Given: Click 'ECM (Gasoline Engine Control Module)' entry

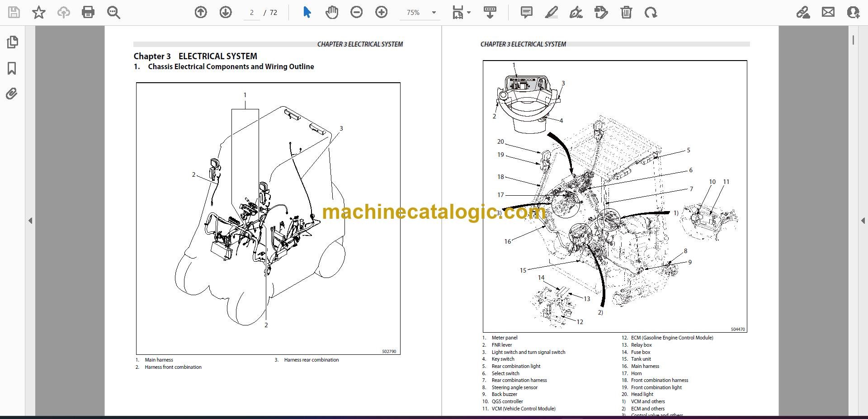Looking at the screenshot, I should (672, 338).
